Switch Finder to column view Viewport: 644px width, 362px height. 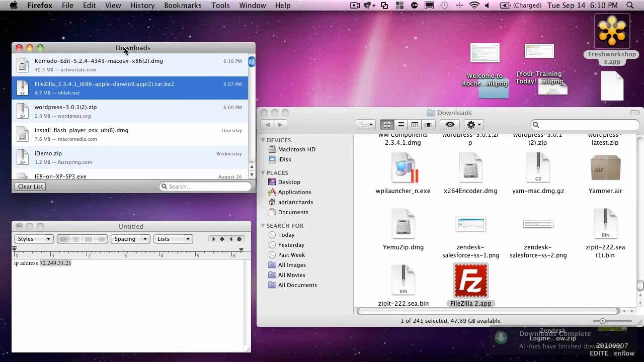point(415,124)
